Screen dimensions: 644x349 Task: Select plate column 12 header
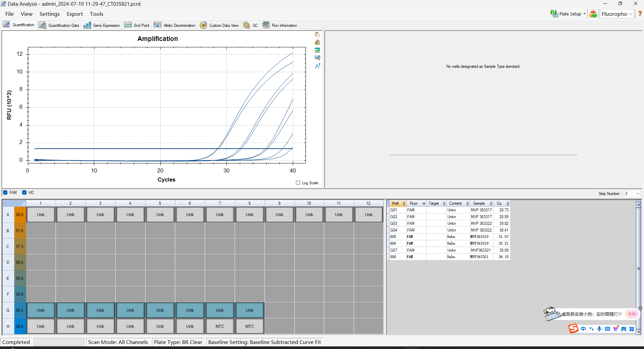pos(368,203)
